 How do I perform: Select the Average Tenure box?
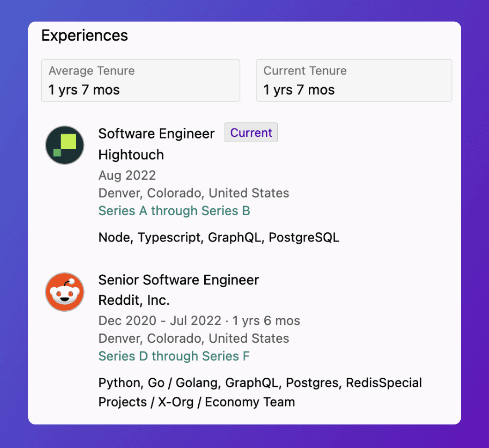tap(141, 80)
